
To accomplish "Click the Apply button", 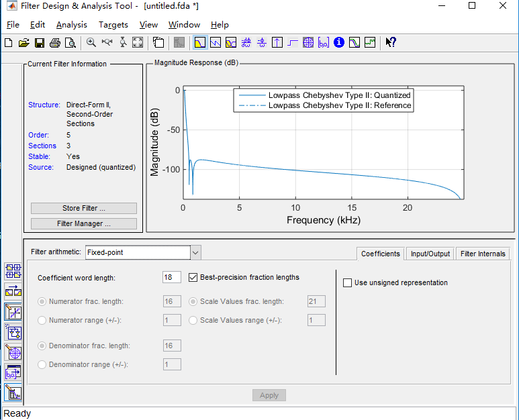I will (269, 395).
